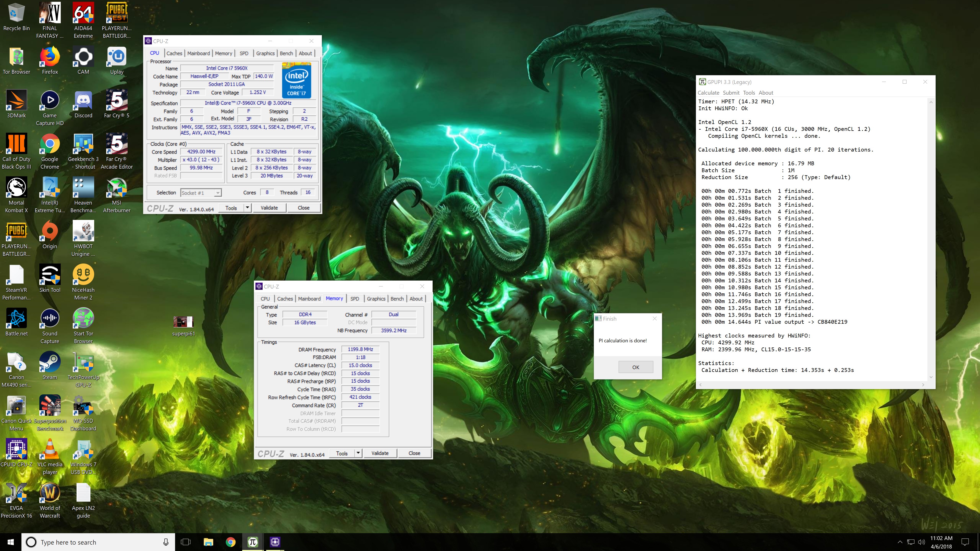
Task: Close the Finish dialog with the X
Action: pyautogui.click(x=655, y=318)
